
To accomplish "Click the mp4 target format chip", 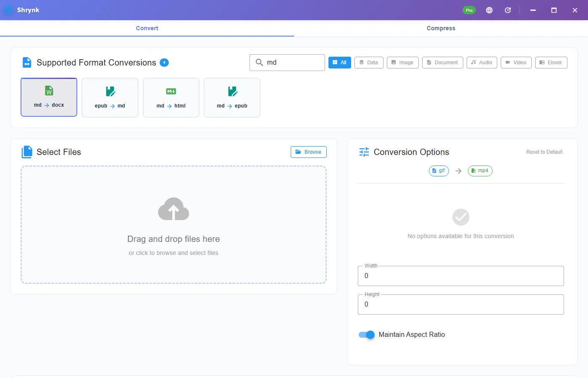I will pos(480,171).
